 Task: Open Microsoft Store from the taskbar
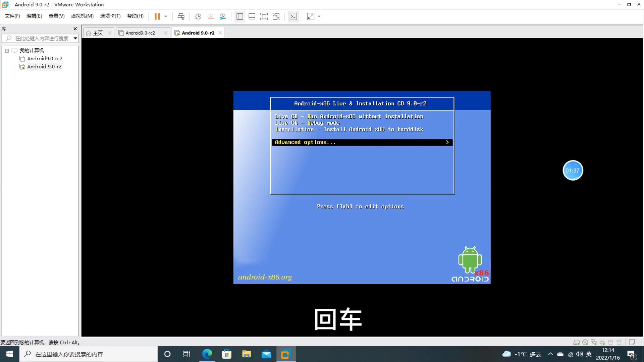point(227,354)
